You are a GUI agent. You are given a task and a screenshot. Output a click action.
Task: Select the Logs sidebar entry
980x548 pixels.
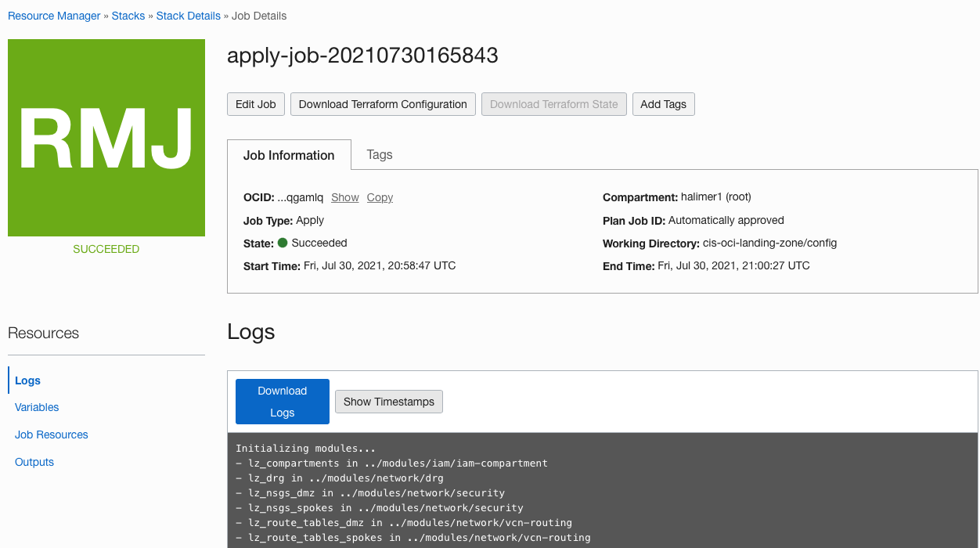tap(27, 380)
